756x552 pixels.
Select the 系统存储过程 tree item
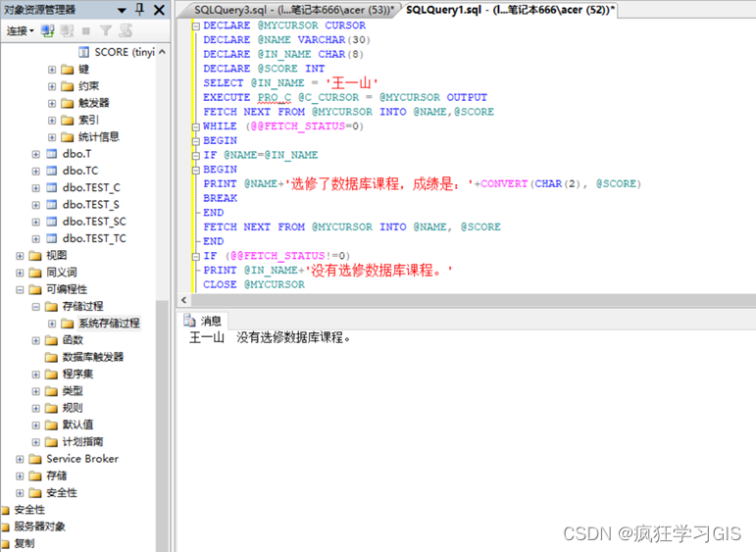tap(109, 323)
